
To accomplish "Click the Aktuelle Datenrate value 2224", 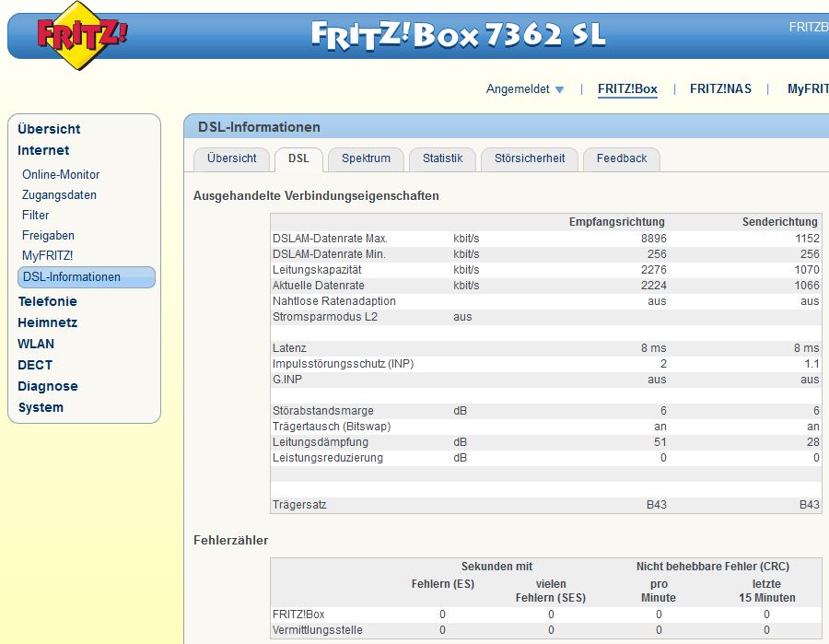I will [x=654, y=286].
